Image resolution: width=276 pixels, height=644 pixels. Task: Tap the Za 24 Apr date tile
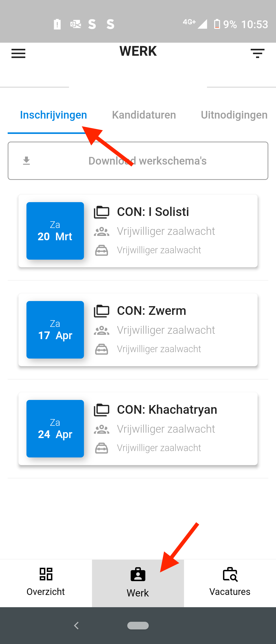[55, 429]
